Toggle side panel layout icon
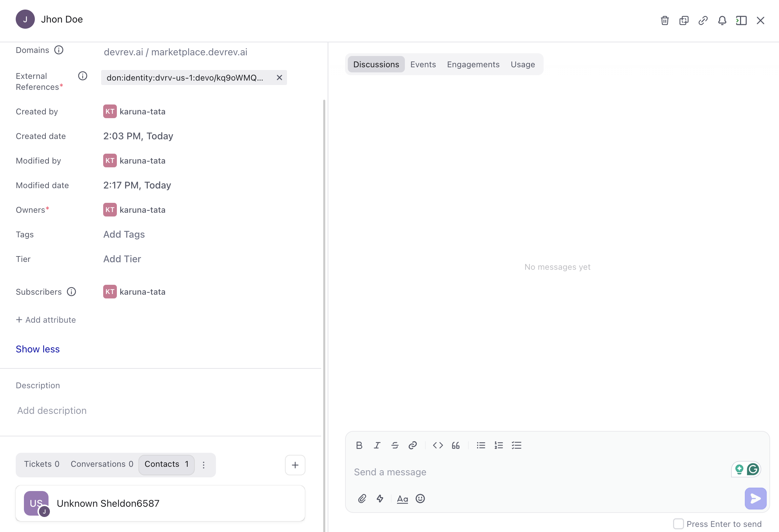Image resolution: width=779 pixels, height=532 pixels. click(x=741, y=20)
